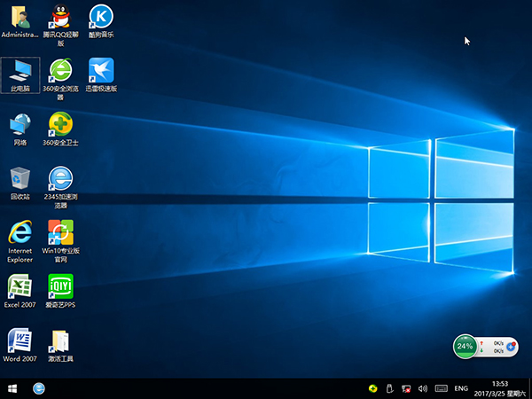Open the 腾讯QQ轻聊版 desktop shortcut
The height and width of the screenshot is (399, 532).
[x=60, y=17]
